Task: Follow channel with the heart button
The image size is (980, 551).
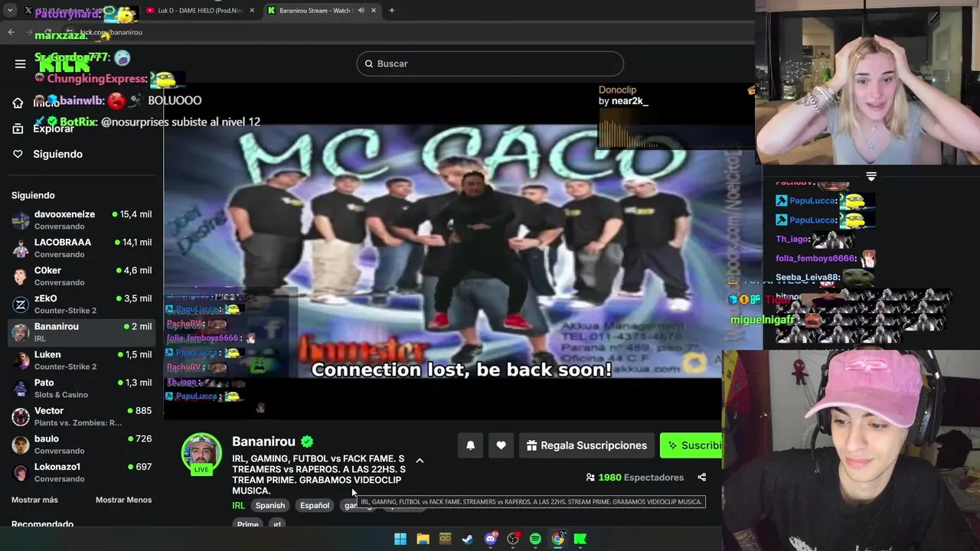Action: pos(501,445)
